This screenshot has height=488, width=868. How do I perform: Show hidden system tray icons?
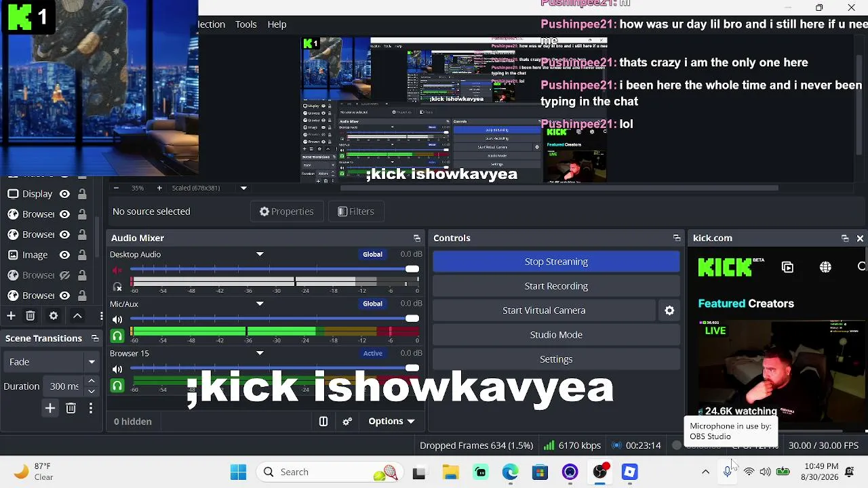coord(705,472)
